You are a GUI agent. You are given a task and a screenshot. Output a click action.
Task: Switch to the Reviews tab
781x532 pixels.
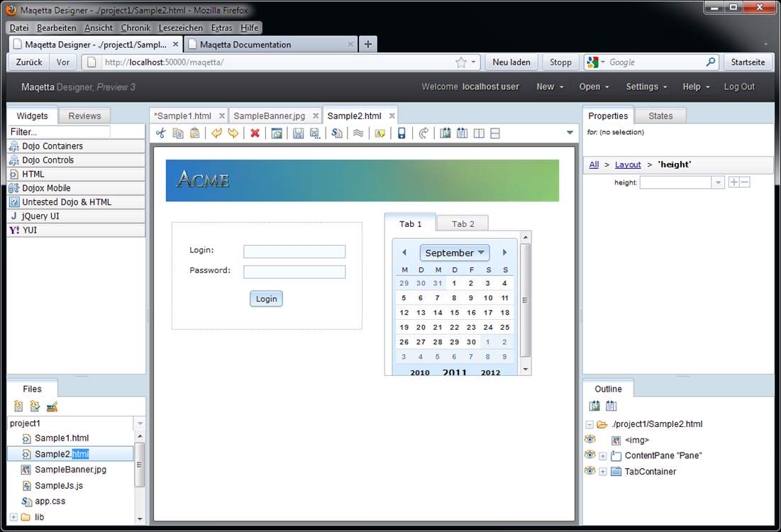click(x=84, y=116)
